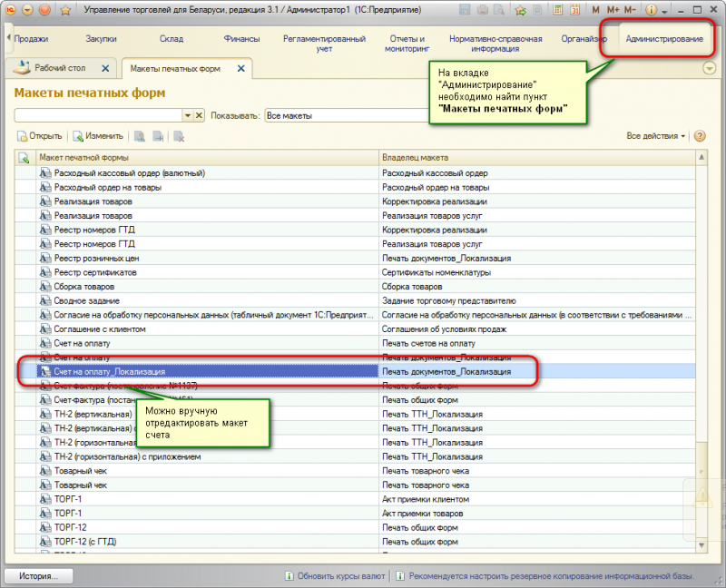Click the template icon of Соглашение с клиентом row
Screen dimensions: 726x588
click(x=44, y=329)
